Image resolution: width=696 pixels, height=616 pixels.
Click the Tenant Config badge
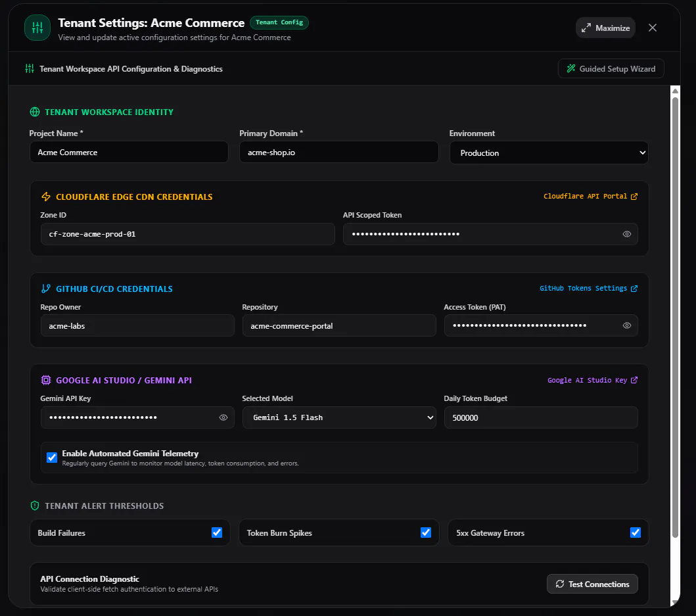pyautogui.click(x=279, y=22)
